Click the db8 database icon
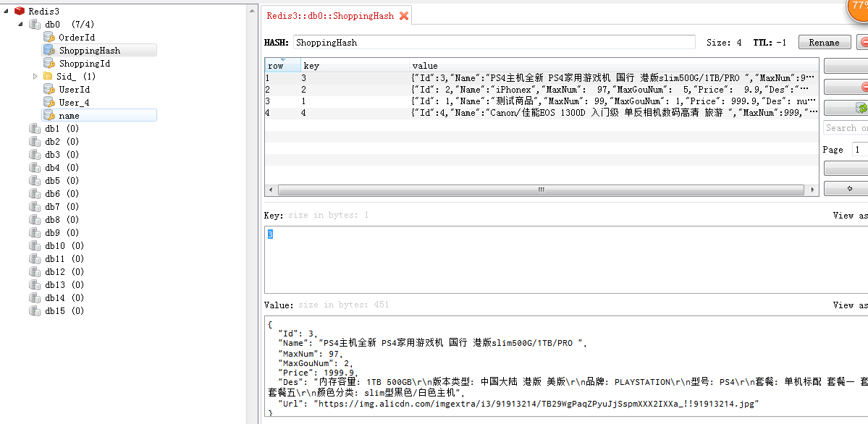The height and width of the screenshot is (424, 868). click(35, 220)
